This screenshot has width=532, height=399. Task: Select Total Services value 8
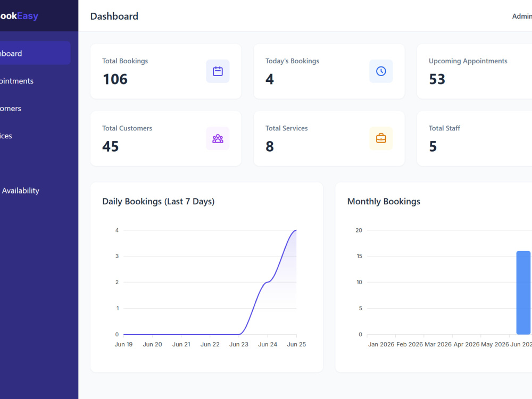click(x=269, y=146)
